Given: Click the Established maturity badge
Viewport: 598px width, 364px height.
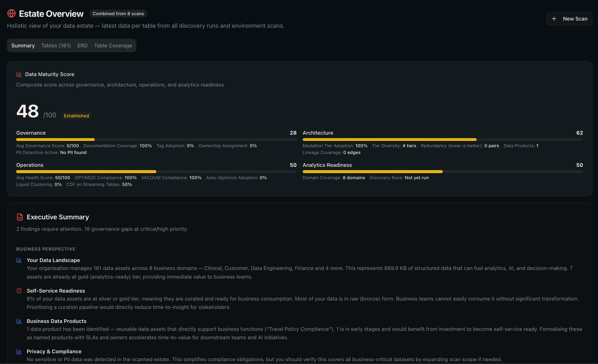Looking at the screenshot, I should pyautogui.click(x=77, y=116).
